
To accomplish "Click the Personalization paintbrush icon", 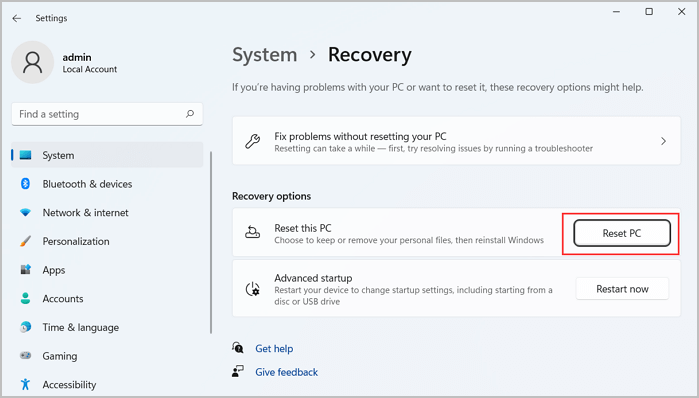I will point(25,241).
